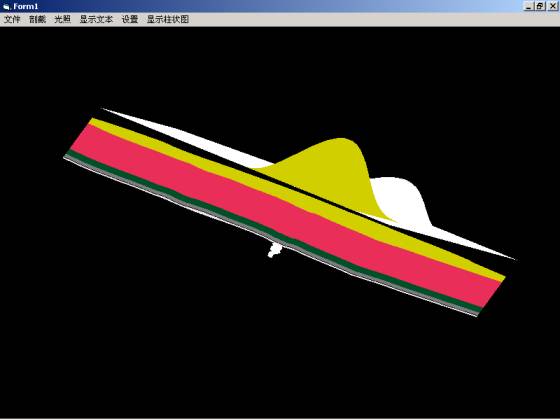Close the Form1 window
The image size is (560, 420).
click(x=552, y=6)
